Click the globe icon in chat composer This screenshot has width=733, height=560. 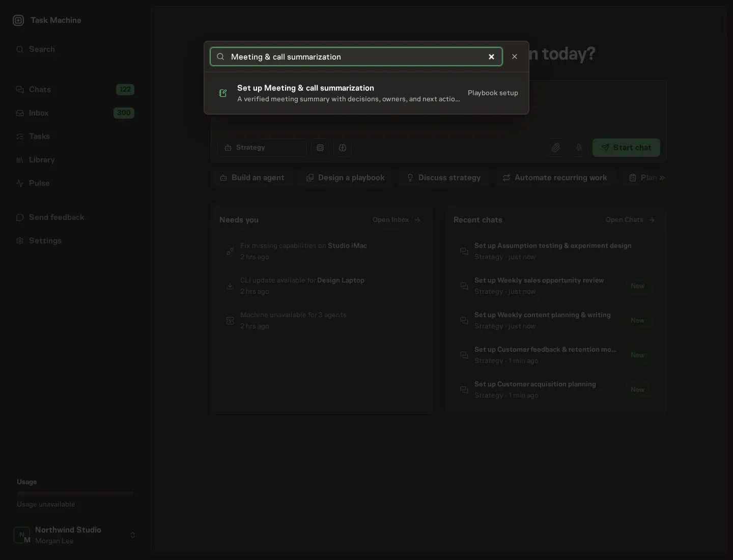[x=343, y=148]
